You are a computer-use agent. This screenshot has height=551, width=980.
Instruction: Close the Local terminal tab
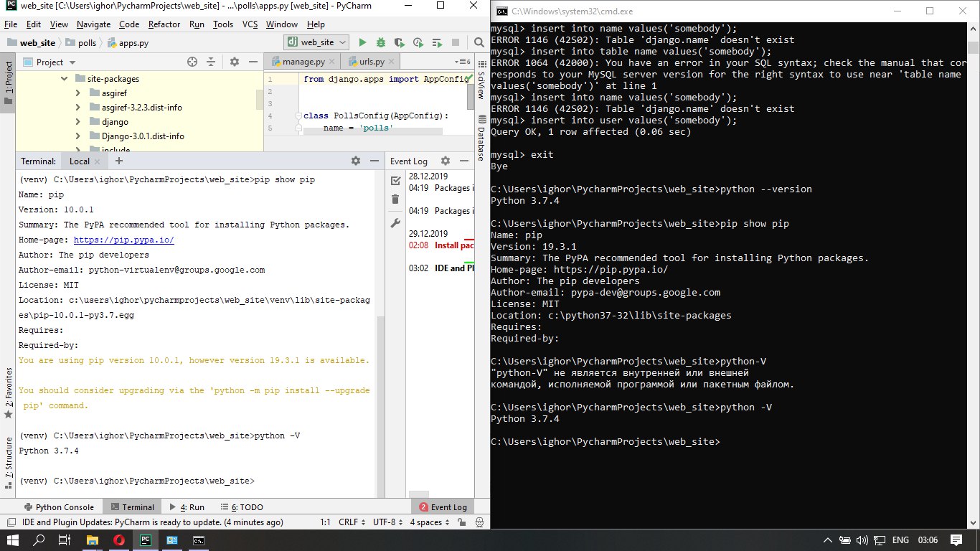98,161
